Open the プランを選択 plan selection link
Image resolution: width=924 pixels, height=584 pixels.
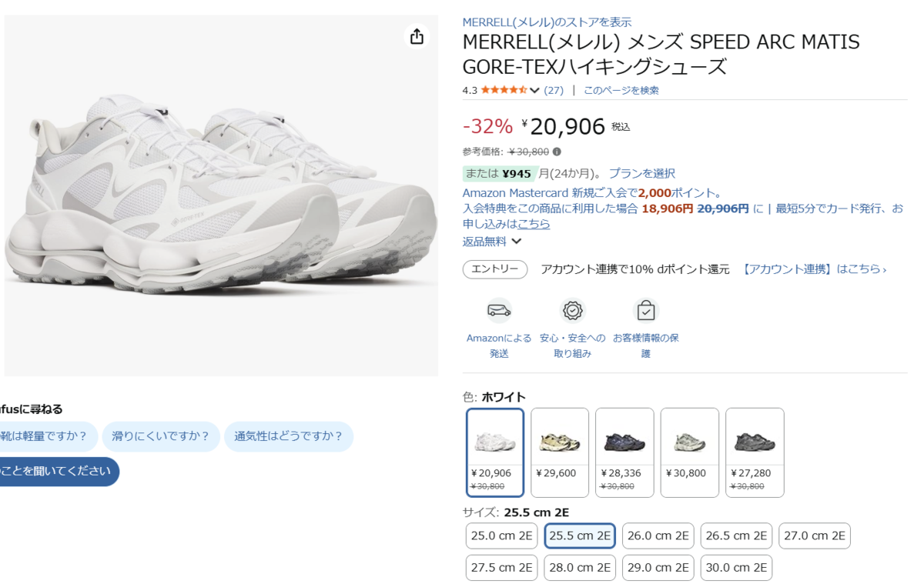tap(641, 173)
